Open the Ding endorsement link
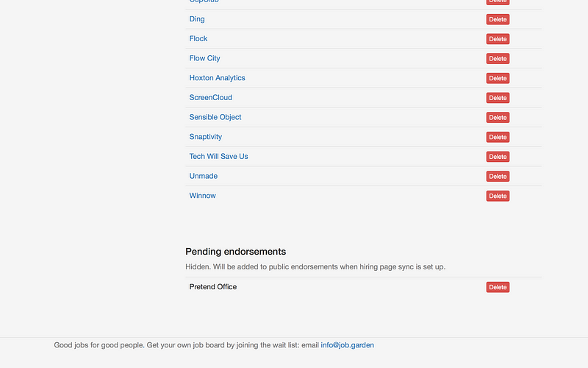Image resolution: width=588 pixels, height=368 pixels. click(197, 19)
